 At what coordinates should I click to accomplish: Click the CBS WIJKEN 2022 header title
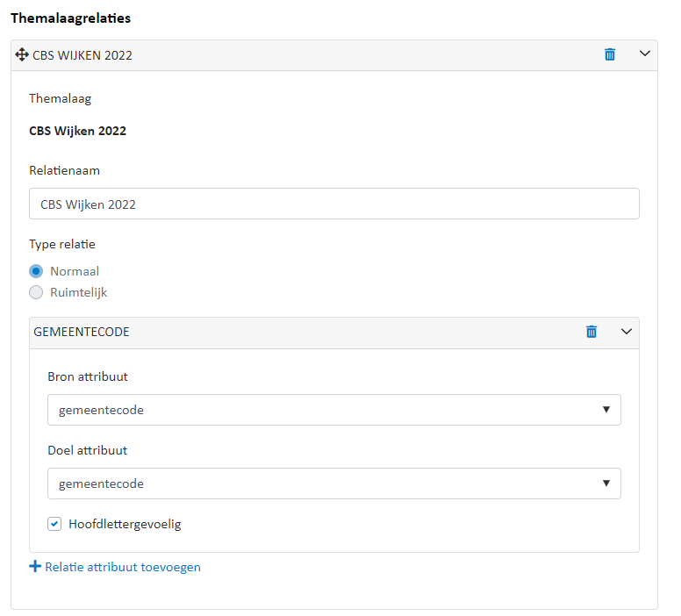pyautogui.click(x=82, y=55)
